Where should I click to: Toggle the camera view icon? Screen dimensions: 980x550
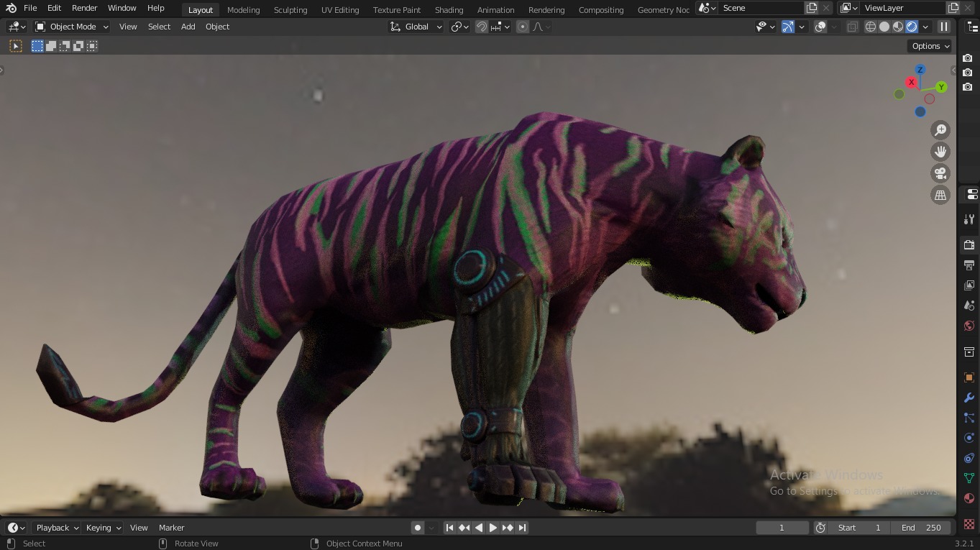tap(940, 173)
